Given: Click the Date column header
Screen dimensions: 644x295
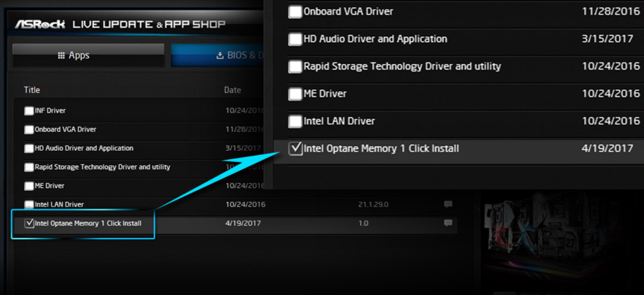Looking at the screenshot, I should click(x=232, y=90).
